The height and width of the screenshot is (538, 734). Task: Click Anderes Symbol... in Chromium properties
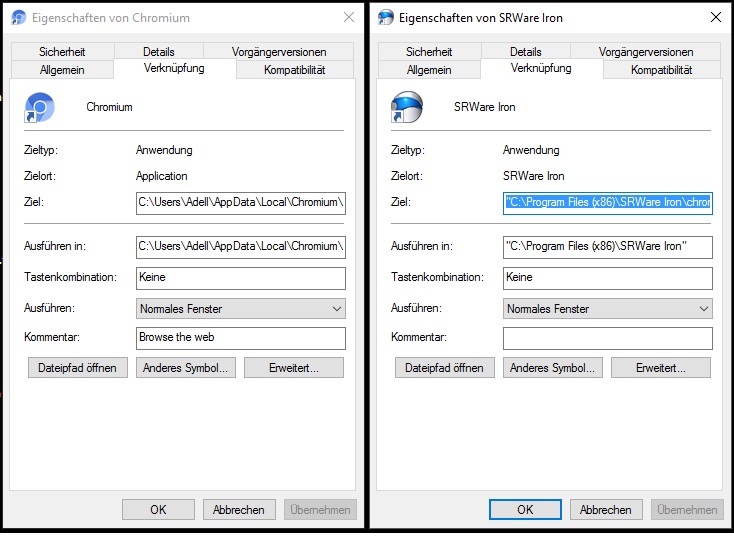(x=186, y=368)
